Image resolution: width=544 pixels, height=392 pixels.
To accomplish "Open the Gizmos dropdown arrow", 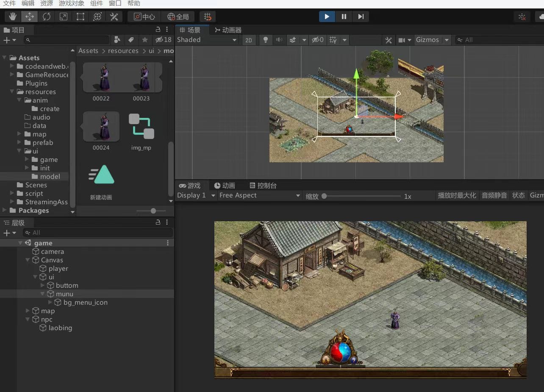I will tap(446, 40).
